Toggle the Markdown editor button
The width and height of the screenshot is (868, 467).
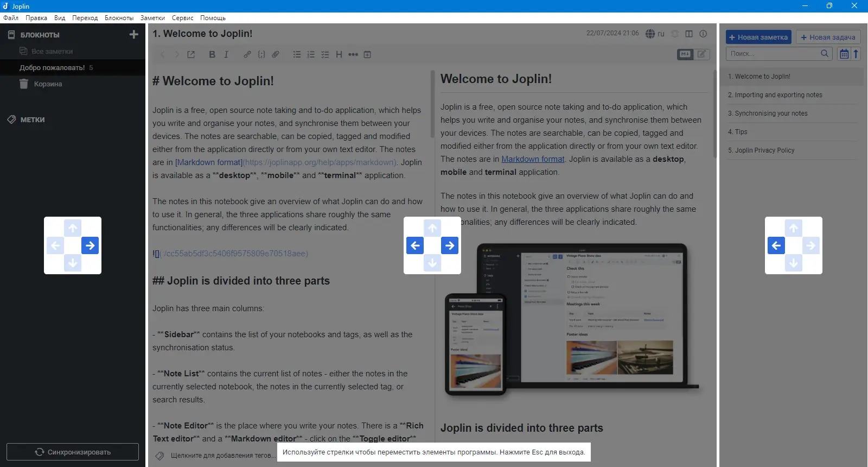(685, 54)
